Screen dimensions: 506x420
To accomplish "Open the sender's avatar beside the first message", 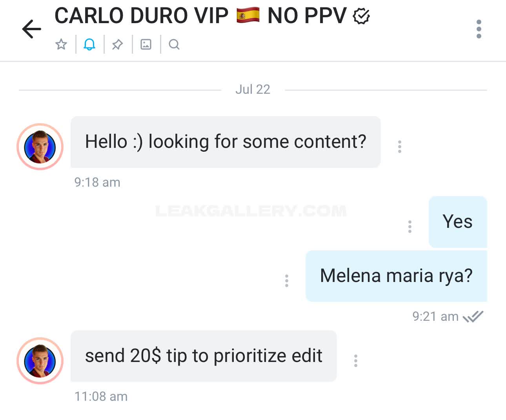I will click(40, 147).
